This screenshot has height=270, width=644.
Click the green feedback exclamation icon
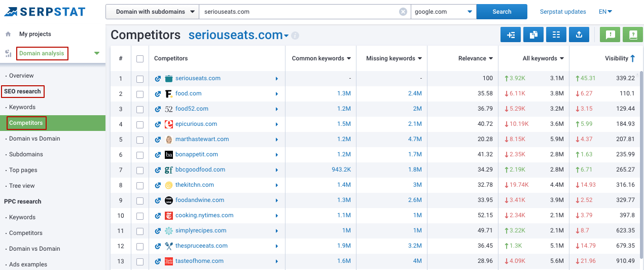click(610, 35)
